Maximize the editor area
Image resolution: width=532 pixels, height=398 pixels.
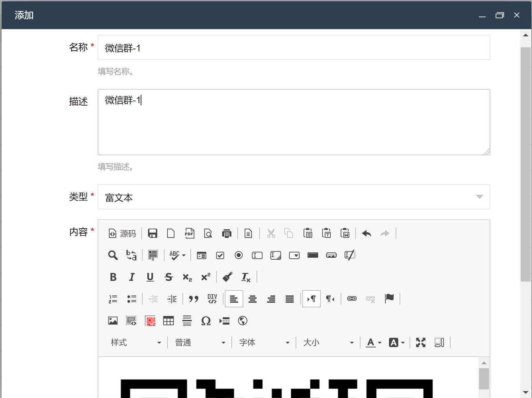(x=421, y=342)
